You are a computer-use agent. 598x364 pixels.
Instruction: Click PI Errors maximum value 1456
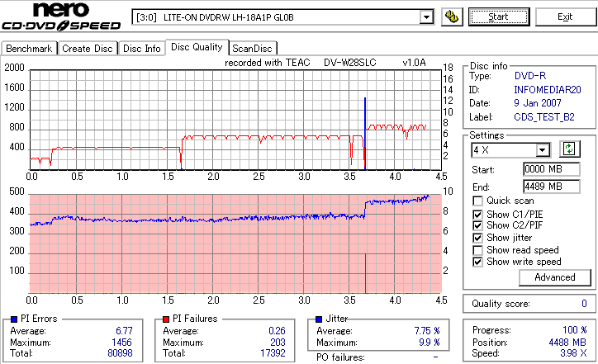[121, 343]
